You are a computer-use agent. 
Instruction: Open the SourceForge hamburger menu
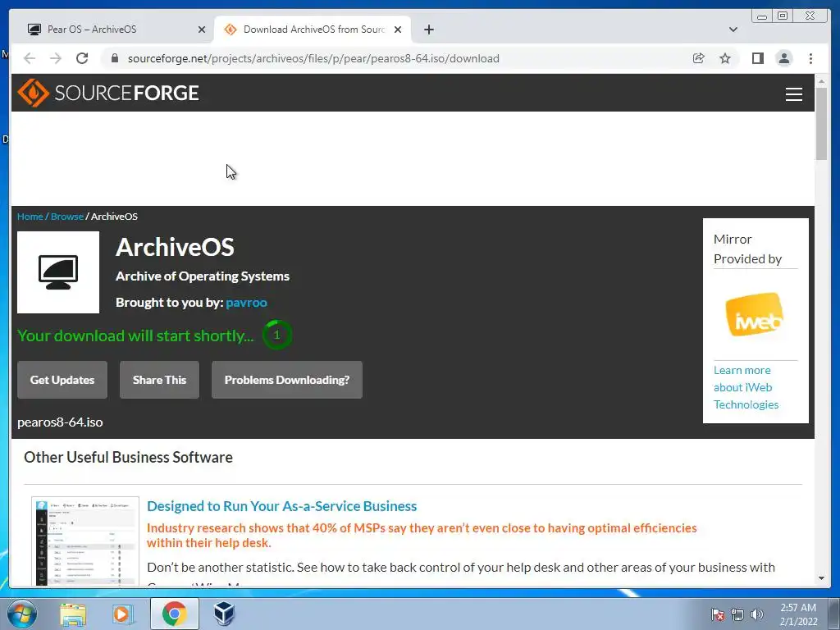[x=793, y=94]
